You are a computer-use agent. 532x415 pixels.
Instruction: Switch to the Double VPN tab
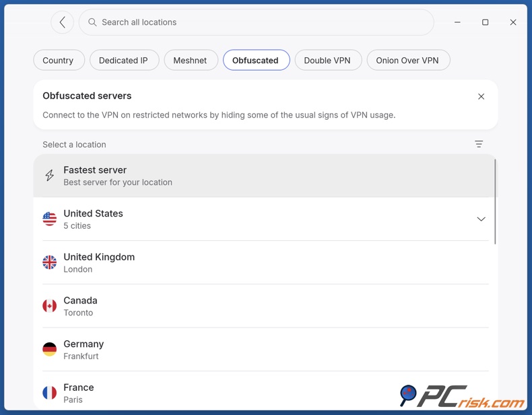point(328,61)
